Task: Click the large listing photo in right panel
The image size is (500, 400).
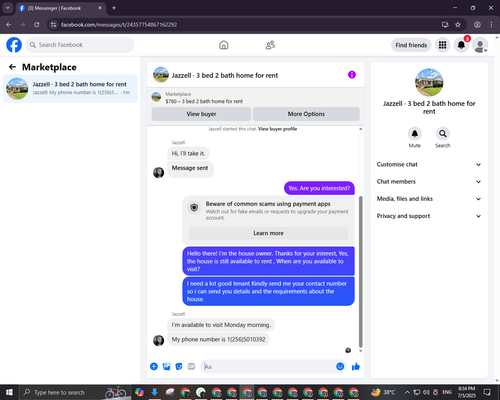Action: pyautogui.click(x=429, y=82)
